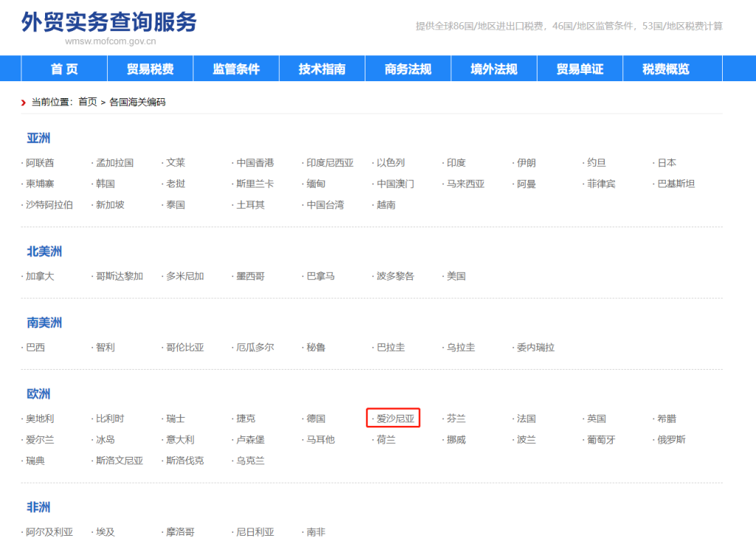
Task: Open the 韩国 country link
Action: 105,184
